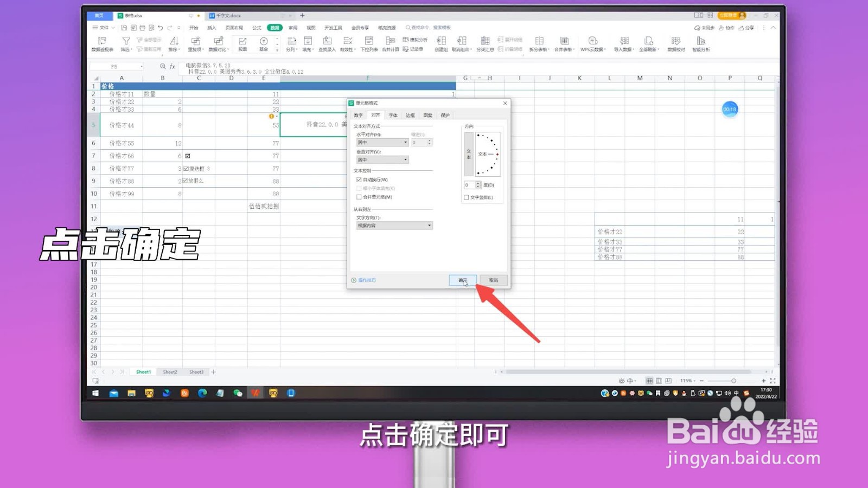
Task: Open the 文字方向 text direction dropdown
Action: pos(394,226)
